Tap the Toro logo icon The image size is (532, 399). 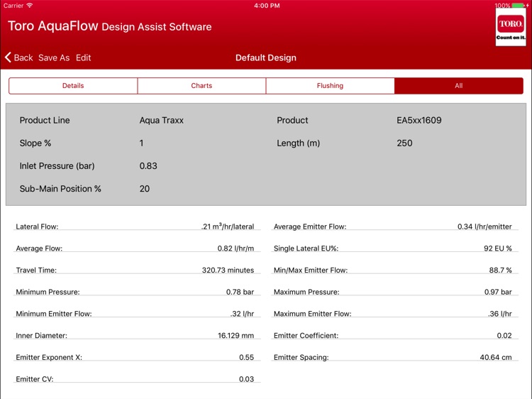(511, 27)
